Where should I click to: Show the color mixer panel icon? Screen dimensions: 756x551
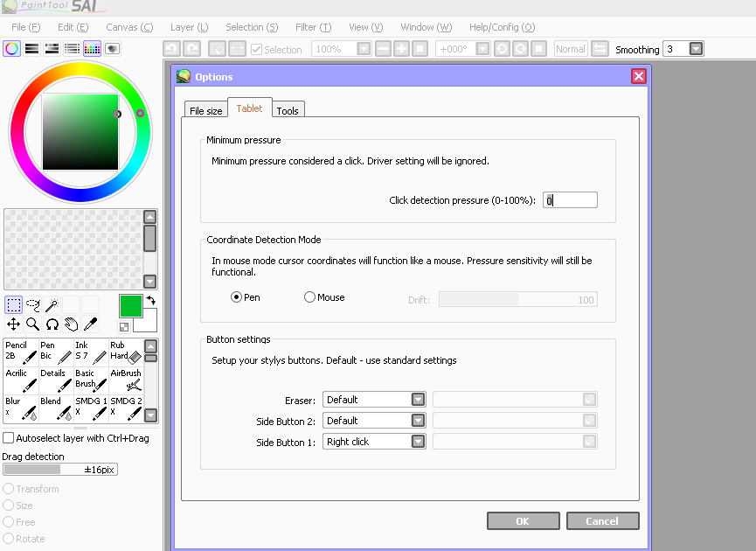(x=72, y=49)
